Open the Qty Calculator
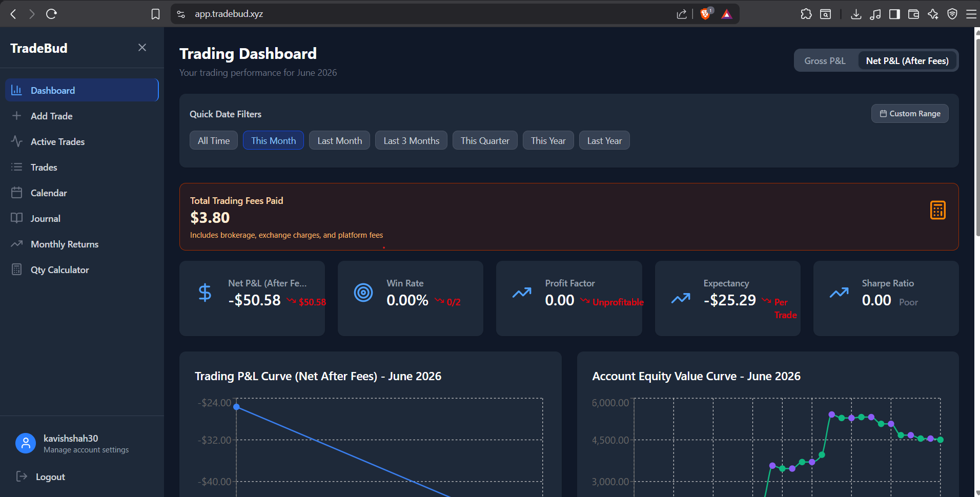Screen dimensions: 980x497 [82, 270]
